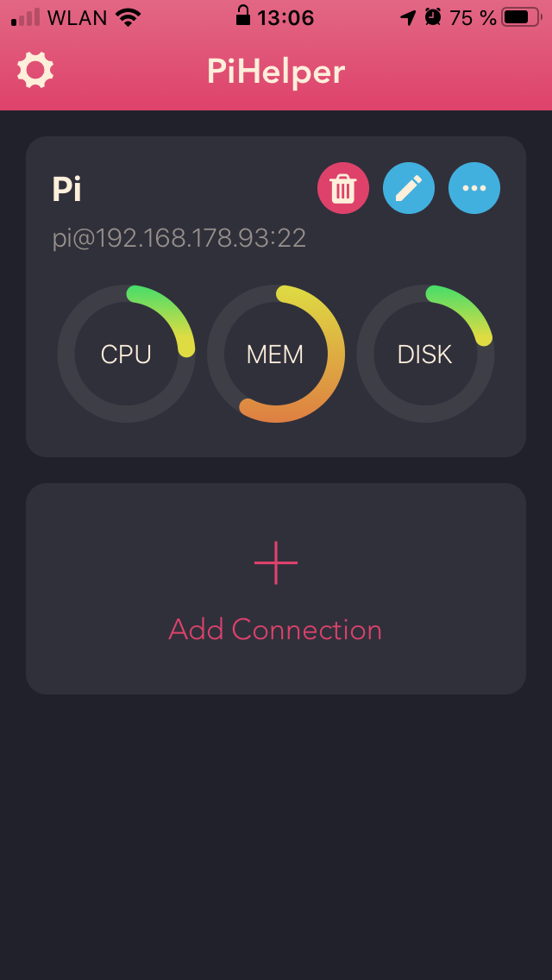Tap the alarm clock status icon
Image resolution: width=552 pixels, height=980 pixels.
(433, 17)
